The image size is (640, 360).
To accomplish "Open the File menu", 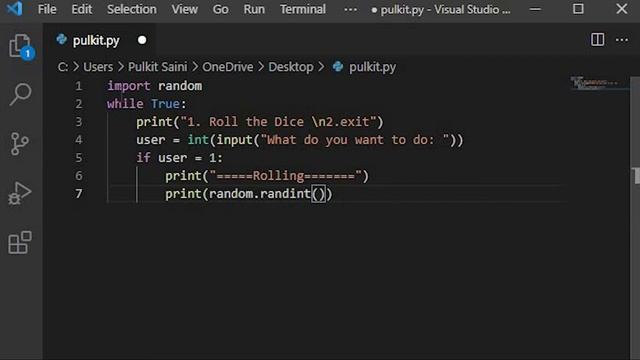I will pos(47,9).
